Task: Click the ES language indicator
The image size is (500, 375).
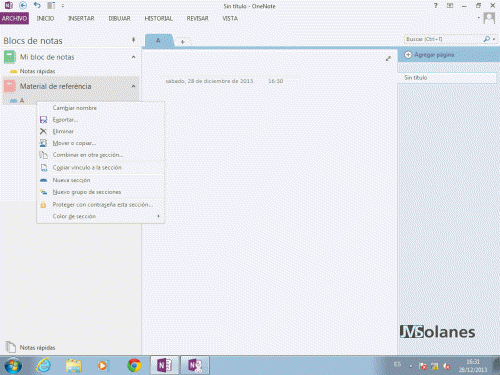Action: [x=397, y=364]
